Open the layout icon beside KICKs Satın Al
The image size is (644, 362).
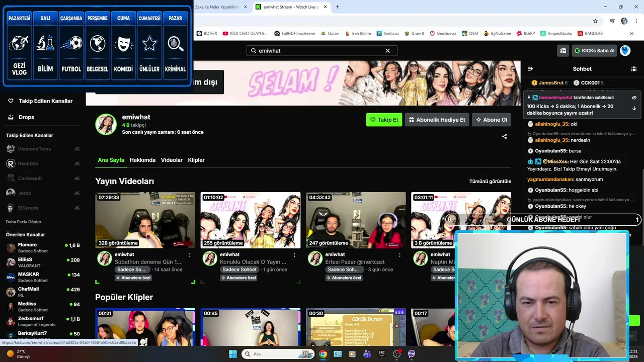[x=563, y=51]
